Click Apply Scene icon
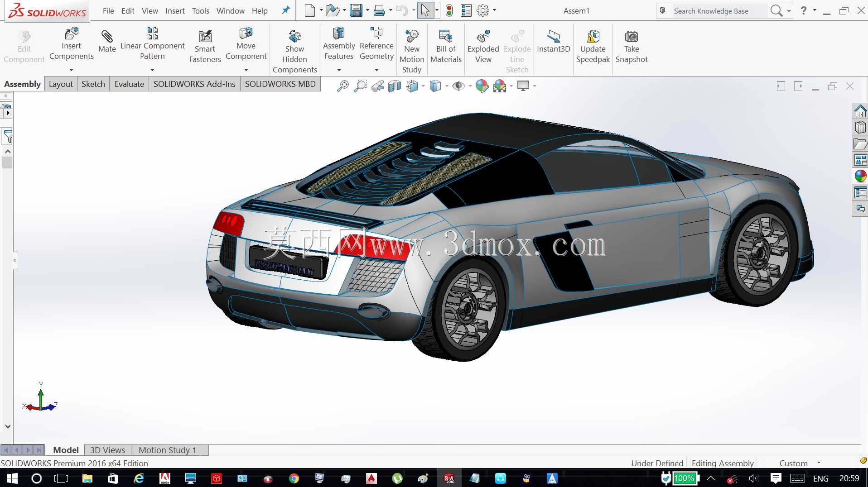 click(x=500, y=86)
